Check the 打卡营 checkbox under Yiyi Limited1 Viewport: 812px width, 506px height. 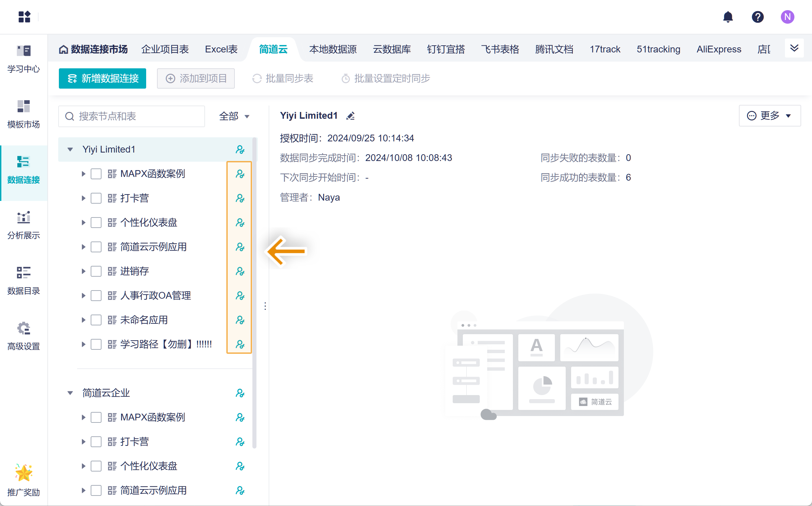(96, 198)
